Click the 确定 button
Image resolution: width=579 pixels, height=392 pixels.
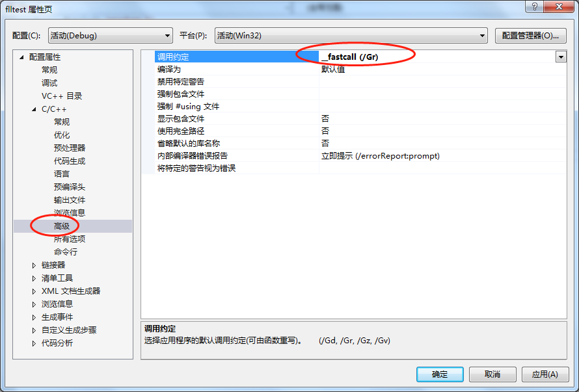(440, 374)
